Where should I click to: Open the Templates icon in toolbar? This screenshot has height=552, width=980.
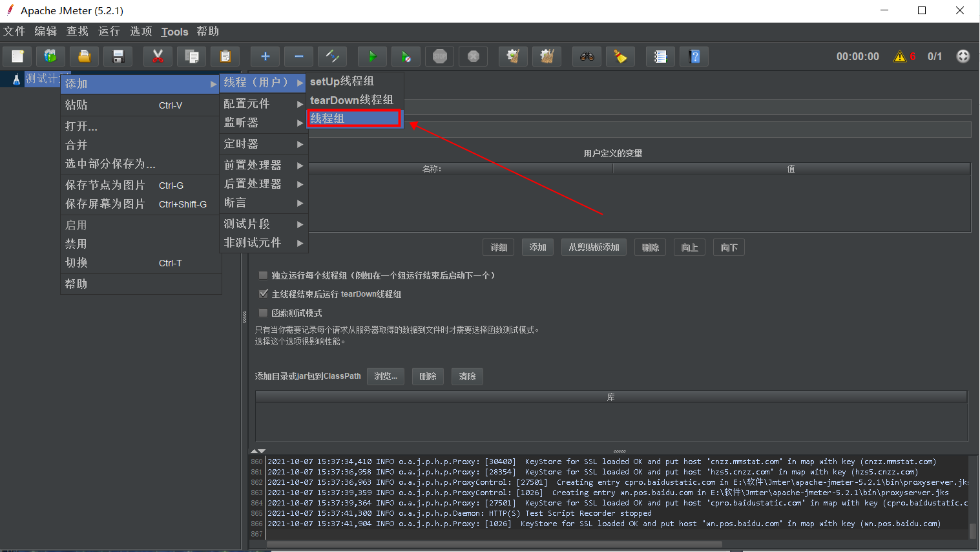50,56
